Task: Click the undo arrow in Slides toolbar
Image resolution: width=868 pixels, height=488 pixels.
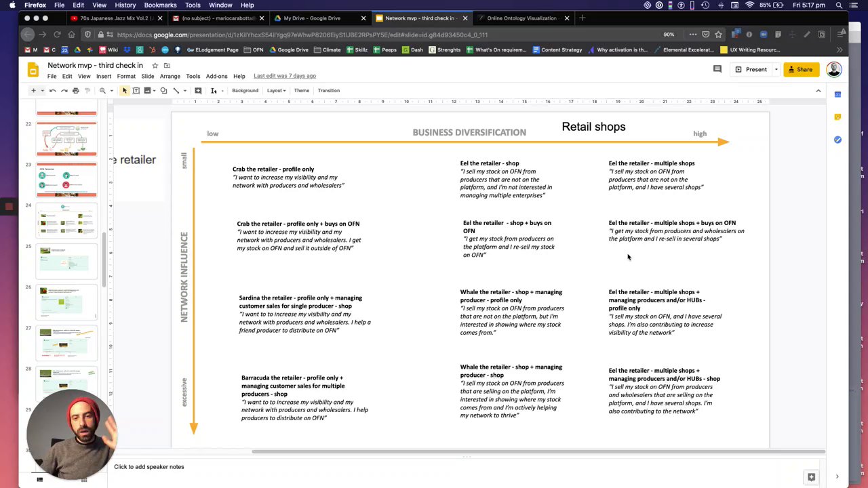Action: coord(53,91)
